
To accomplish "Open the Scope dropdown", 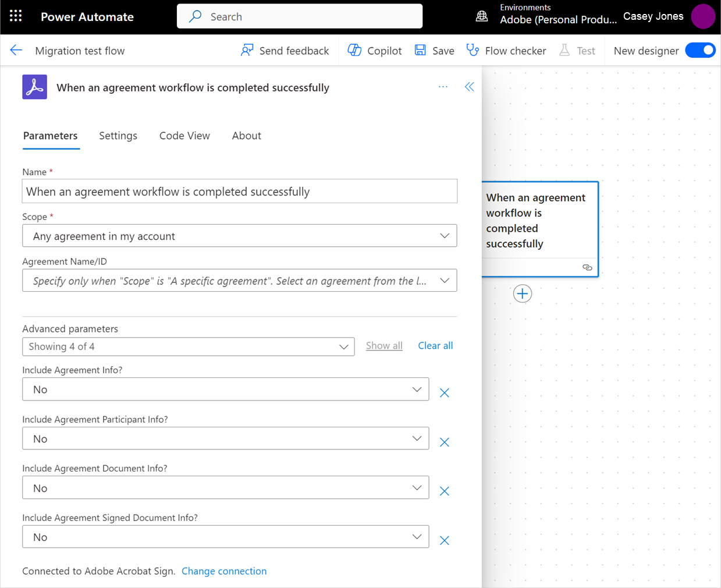I will [x=445, y=235].
